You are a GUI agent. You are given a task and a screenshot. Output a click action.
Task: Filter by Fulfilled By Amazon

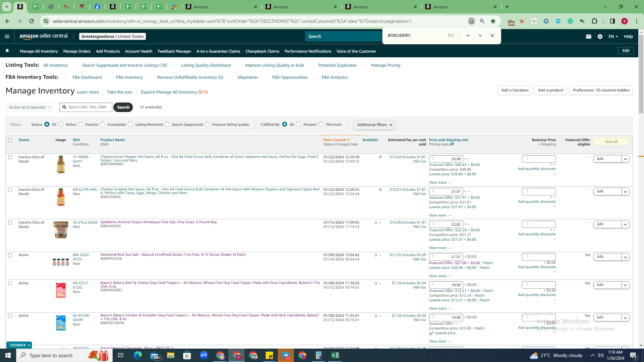[299, 124]
